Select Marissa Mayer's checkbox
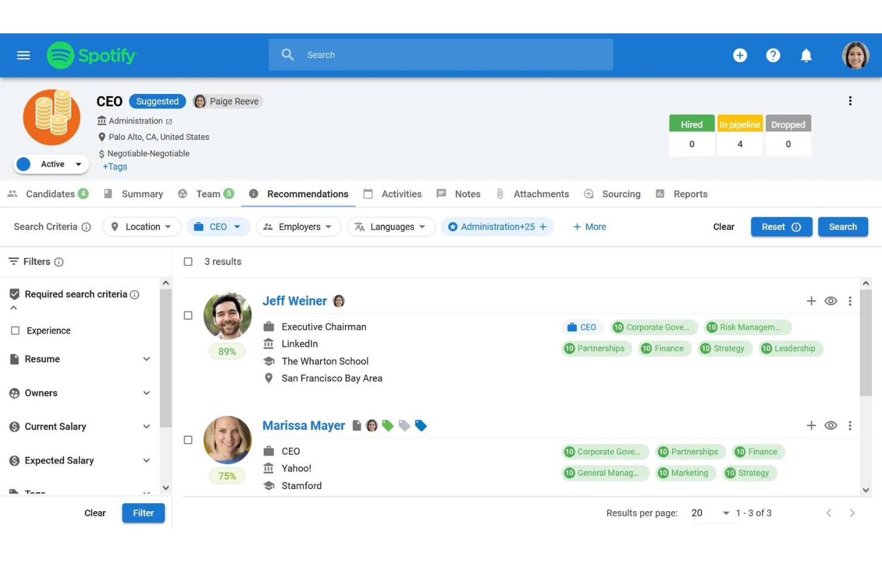The height and width of the screenshot is (588, 882). point(188,440)
